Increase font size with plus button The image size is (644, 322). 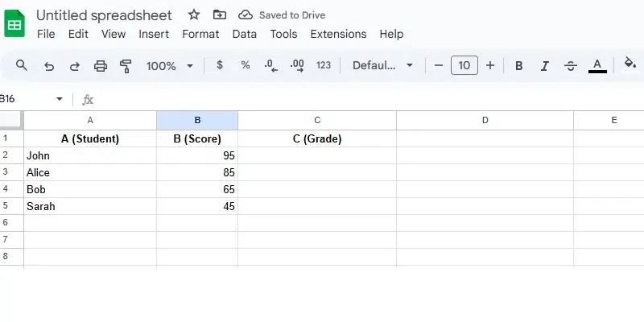(x=489, y=65)
